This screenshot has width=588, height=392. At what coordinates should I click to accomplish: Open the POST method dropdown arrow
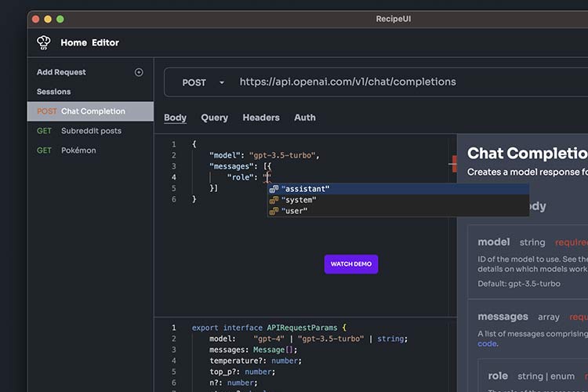tap(222, 82)
